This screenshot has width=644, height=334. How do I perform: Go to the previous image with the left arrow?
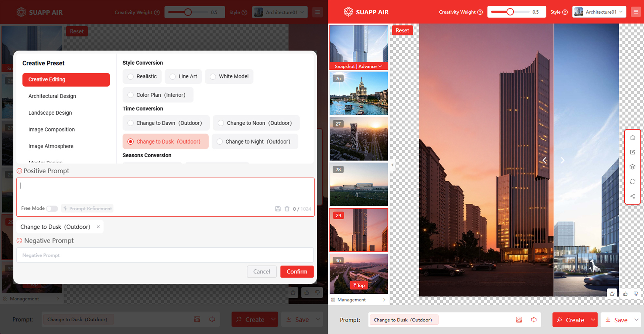(x=545, y=160)
